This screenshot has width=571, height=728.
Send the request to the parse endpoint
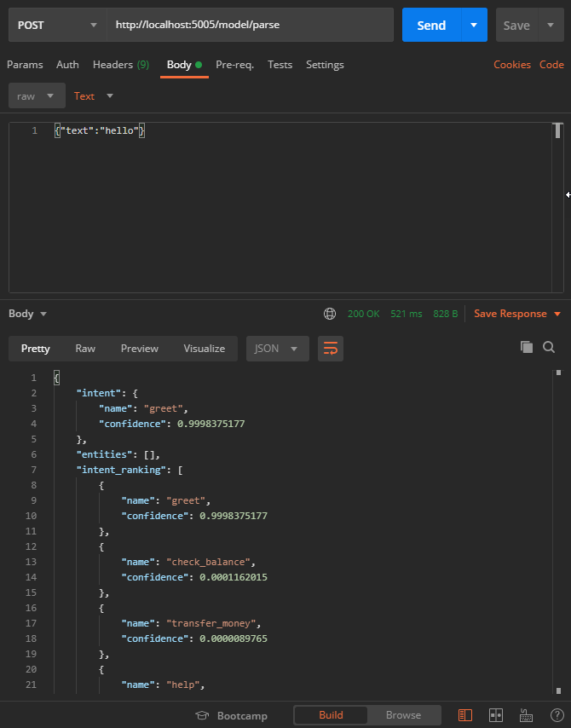[x=431, y=25]
